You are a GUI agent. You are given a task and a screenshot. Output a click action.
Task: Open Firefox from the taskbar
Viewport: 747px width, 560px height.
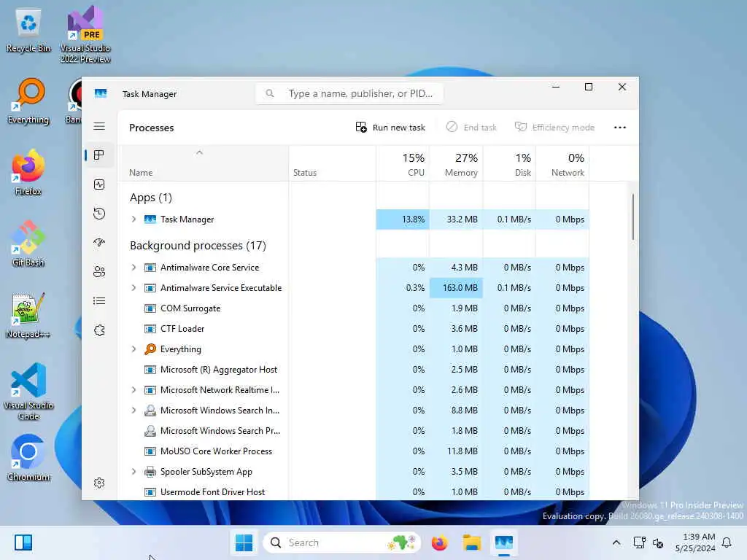click(x=440, y=542)
